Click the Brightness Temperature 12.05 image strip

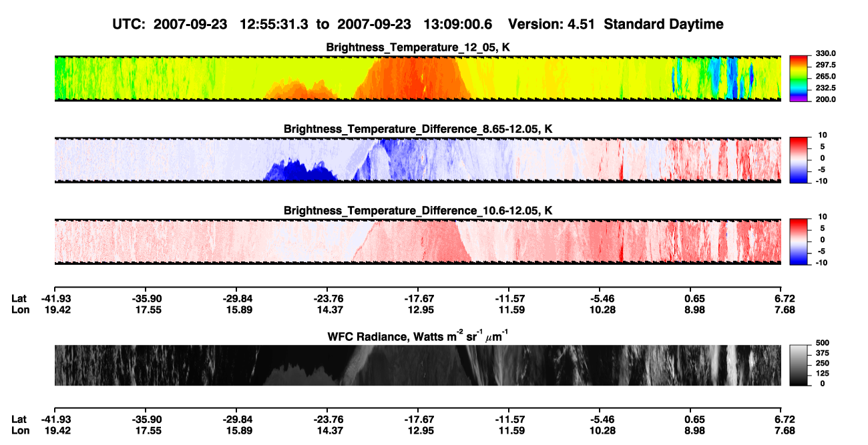[417, 78]
